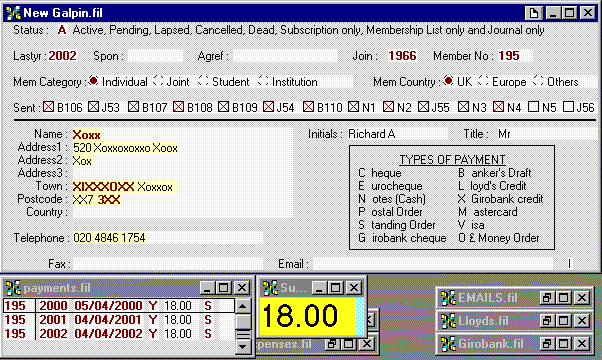Select the Student membership category
Screen dimensions: 602x360
[203, 81]
